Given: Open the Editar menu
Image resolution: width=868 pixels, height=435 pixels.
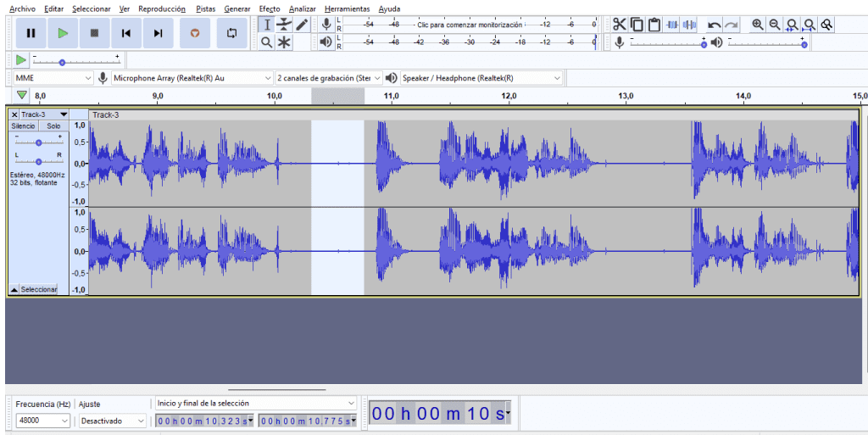Looking at the screenshot, I should [53, 8].
